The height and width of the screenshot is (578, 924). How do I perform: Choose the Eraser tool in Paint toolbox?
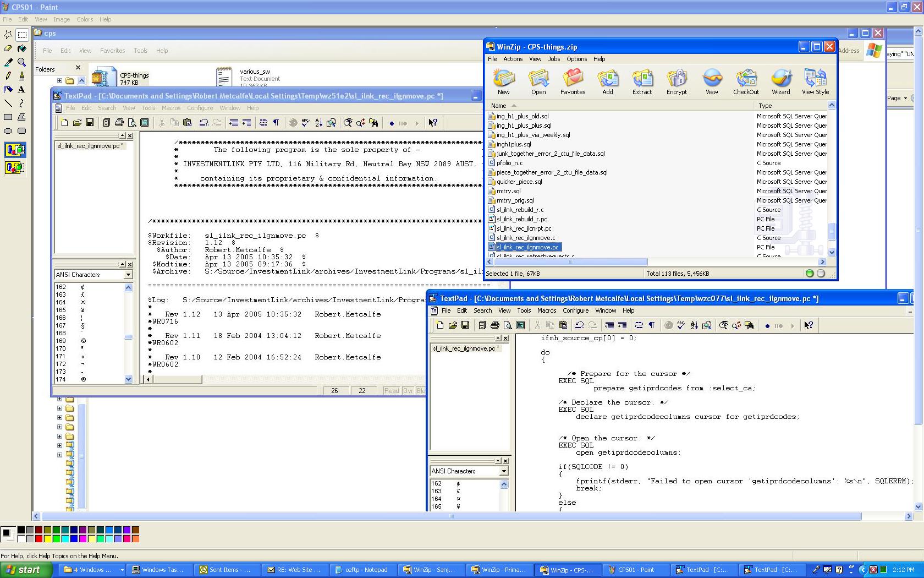click(x=8, y=48)
